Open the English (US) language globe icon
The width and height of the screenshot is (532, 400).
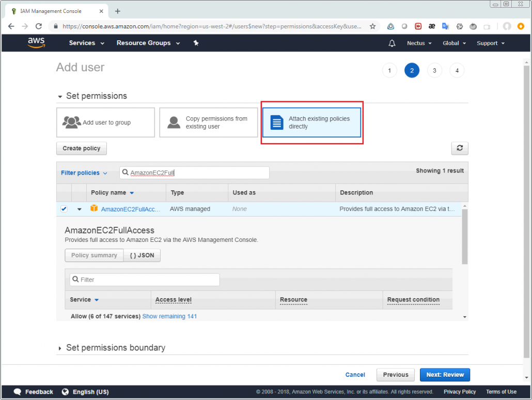65,392
